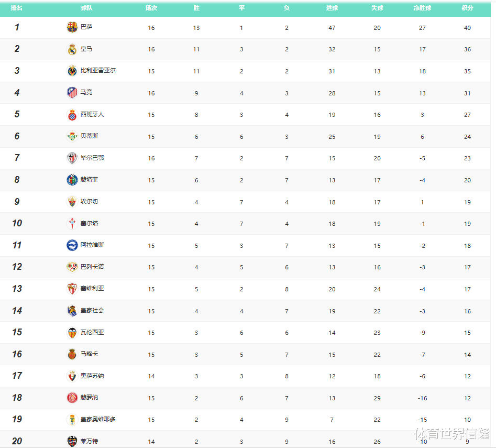Viewport: 496px width, 448px height.
Task: Open the 毕尔巴鄂 team name link
Action: pyautogui.click(x=92, y=158)
